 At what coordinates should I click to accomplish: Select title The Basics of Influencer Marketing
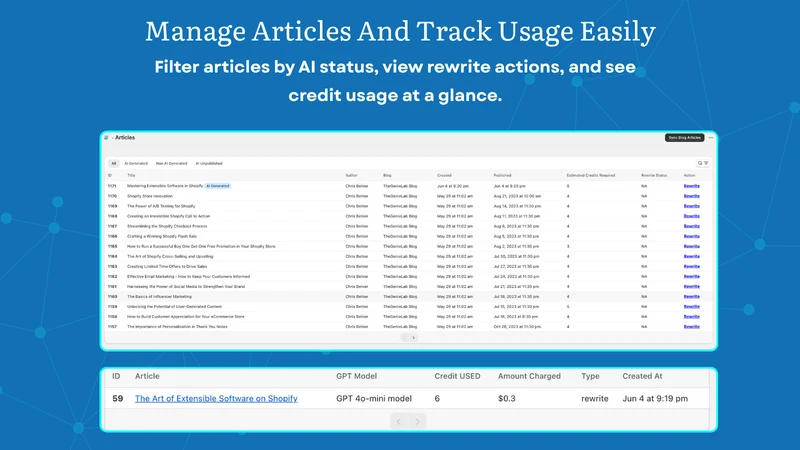pos(160,296)
